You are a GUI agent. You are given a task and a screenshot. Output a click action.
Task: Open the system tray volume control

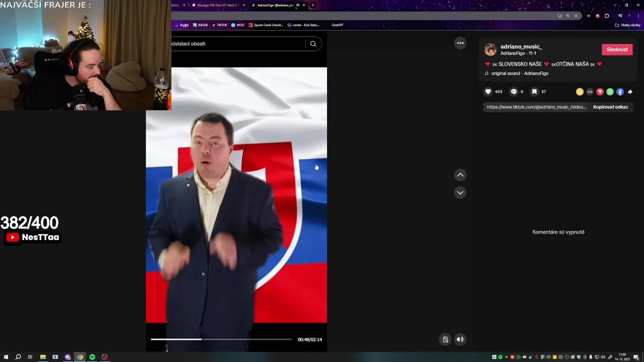(603, 357)
